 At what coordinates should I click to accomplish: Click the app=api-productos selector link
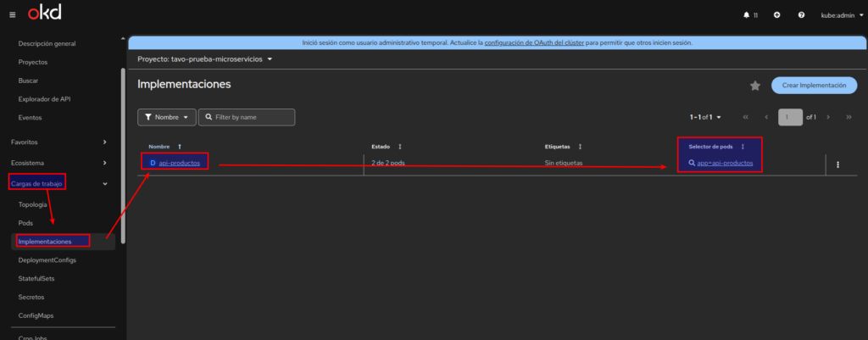(725, 163)
